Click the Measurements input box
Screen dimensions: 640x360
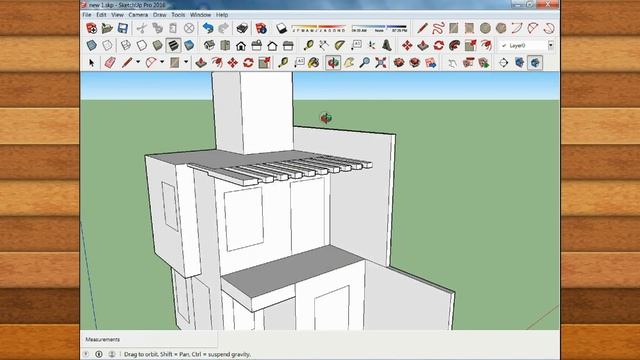click(x=149, y=339)
